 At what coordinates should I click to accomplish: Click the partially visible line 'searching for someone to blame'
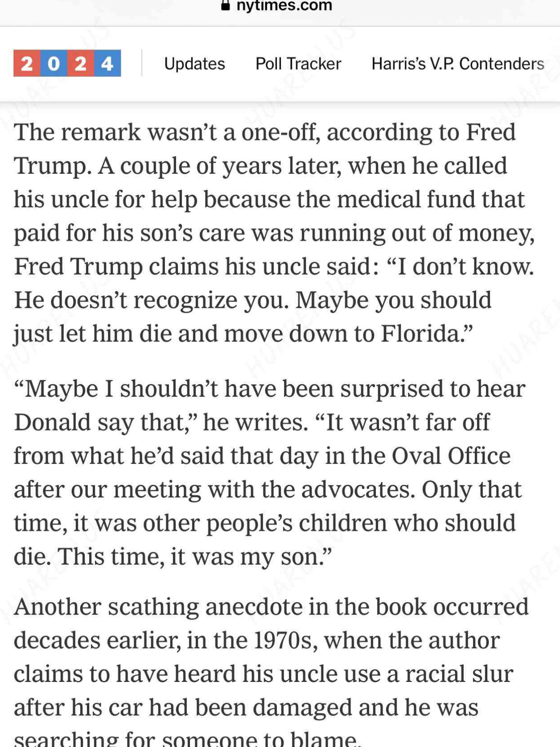coord(187,739)
